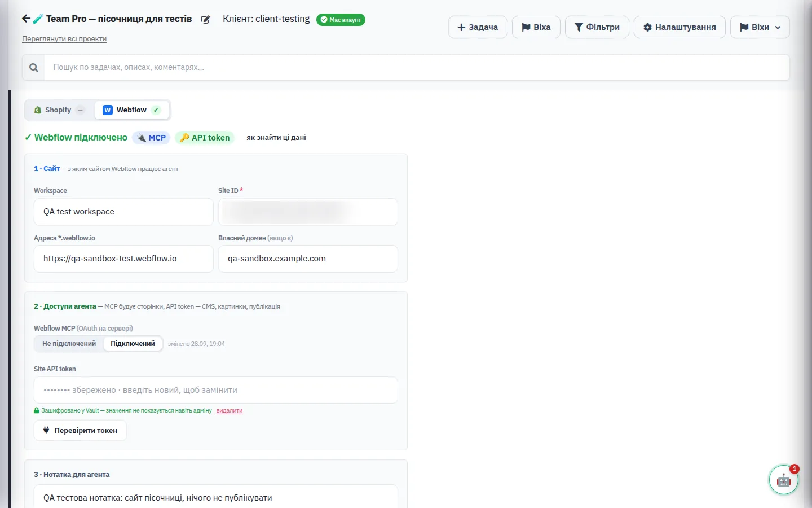
Task: Click '✓ Webflow підключено' status text
Action: pyautogui.click(x=76, y=138)
